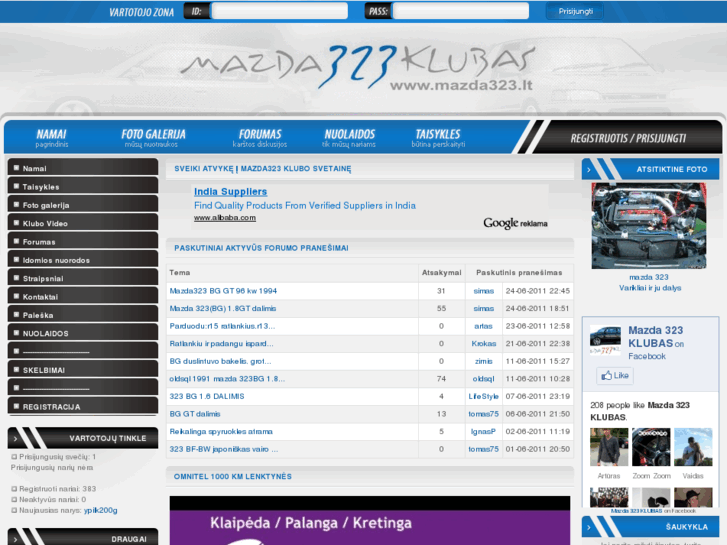Select Forumas in the left sidebar

click(83, 242)
